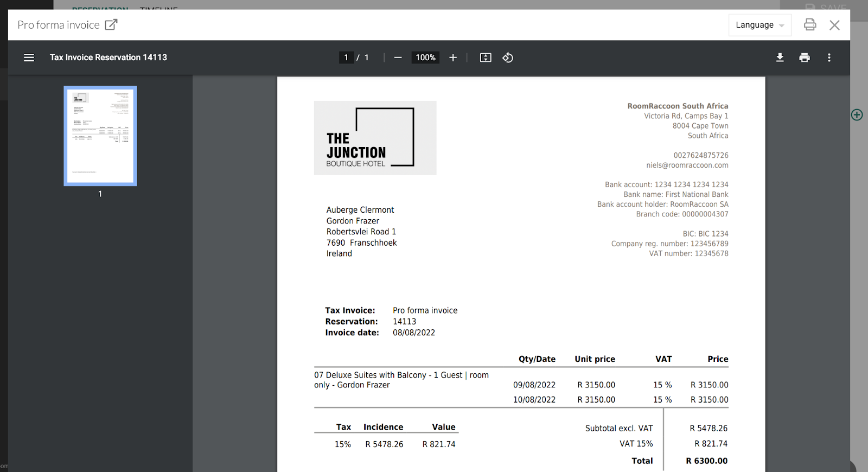Click the Unit price column header

click(595, 359)
